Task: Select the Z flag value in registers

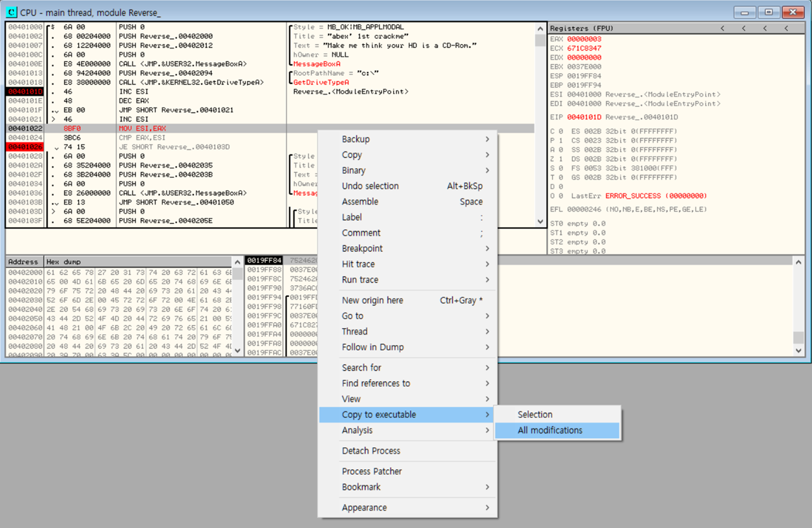Action: click(x=561, y=159)
